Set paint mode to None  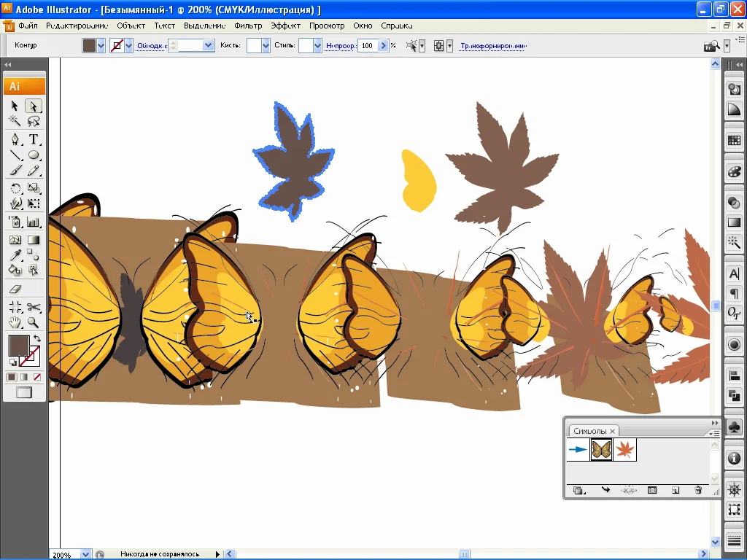[x=37, y=377]
